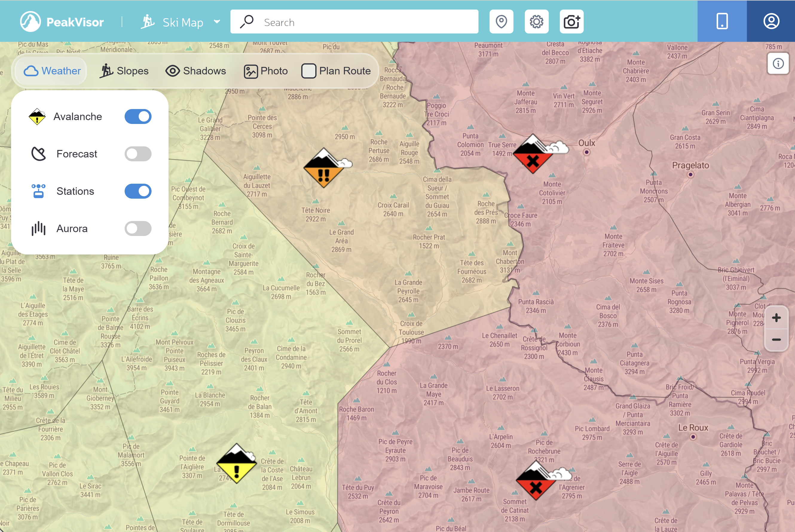Turn on the Aurora toggle
795x532 pixels.
pos(138,228)
